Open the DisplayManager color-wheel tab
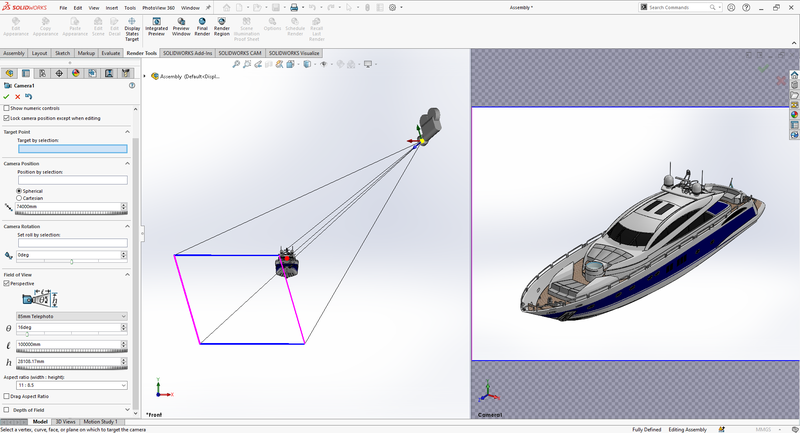The height and width of the screenshot is (433, 800). (x=76, y=73)
